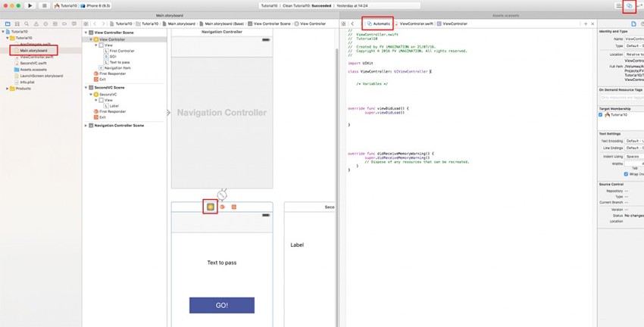This screenshot has height=327, width=644.
Task: Open Main.storyboard in project navigator
Action: [31, 51]
